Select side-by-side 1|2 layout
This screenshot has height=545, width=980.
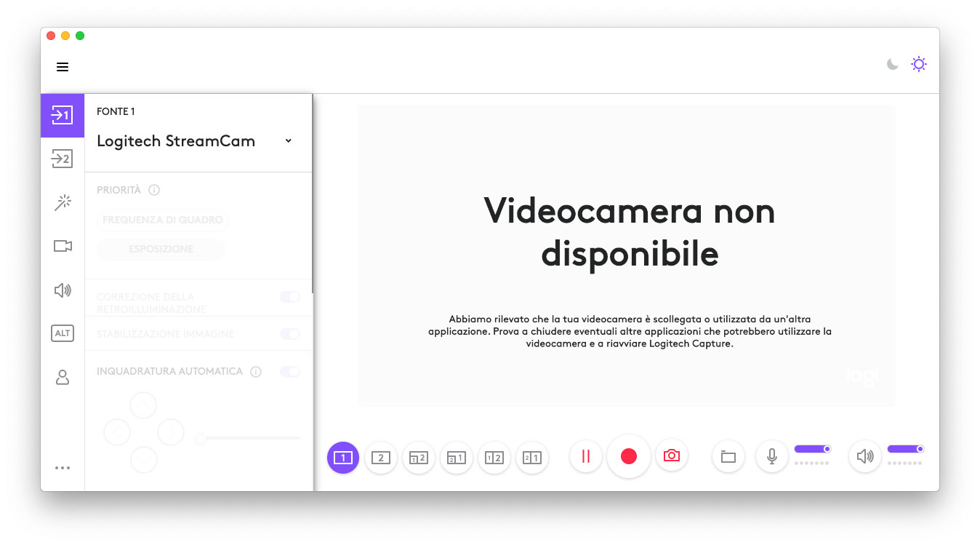tap(494, 458)
